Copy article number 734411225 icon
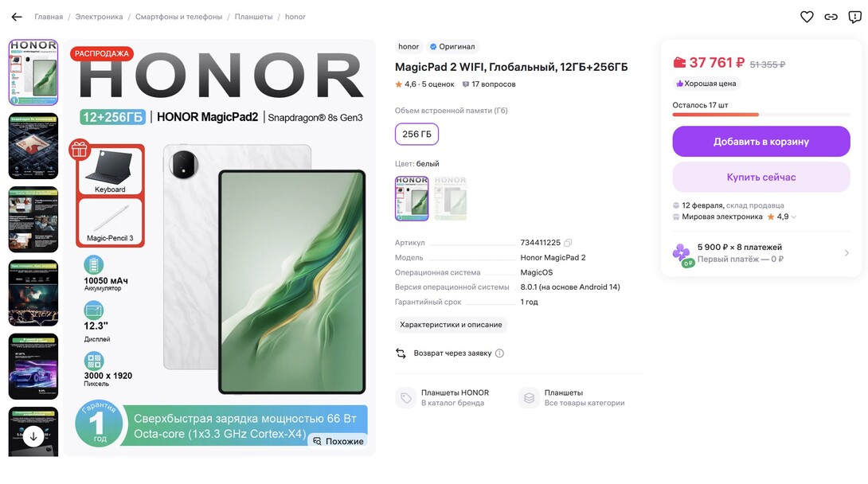The height and width of the screenshot is (484, 868). (568, 243)
